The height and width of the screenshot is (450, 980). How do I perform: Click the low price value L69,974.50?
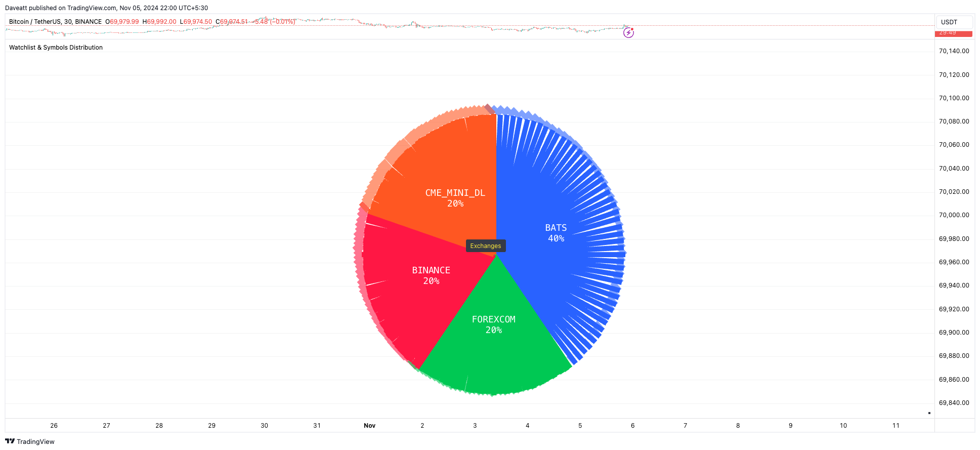tap(196, 22)
